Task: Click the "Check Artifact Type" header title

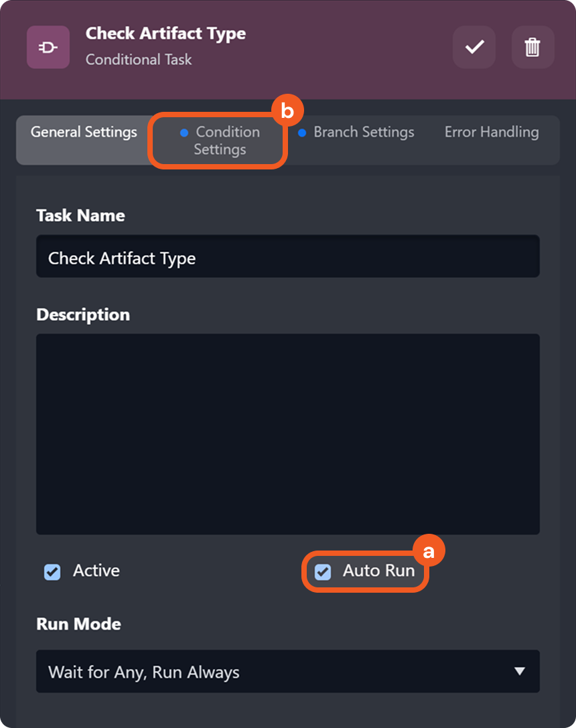Action: (x=165, y=33)
